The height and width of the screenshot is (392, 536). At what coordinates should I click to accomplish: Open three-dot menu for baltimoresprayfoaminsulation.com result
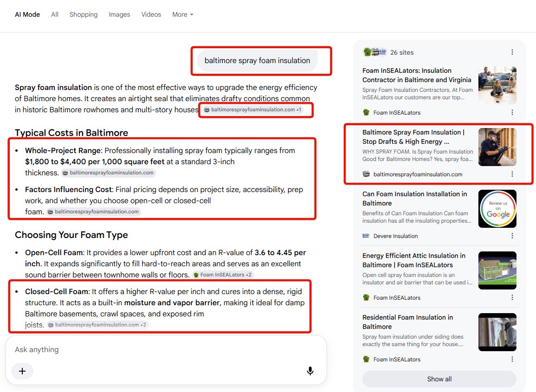(512, 174)
